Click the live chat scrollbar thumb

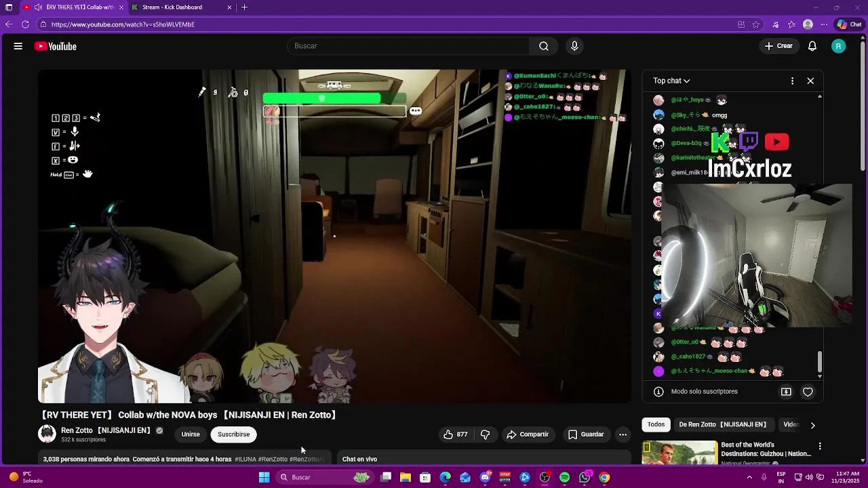point(820,361)
